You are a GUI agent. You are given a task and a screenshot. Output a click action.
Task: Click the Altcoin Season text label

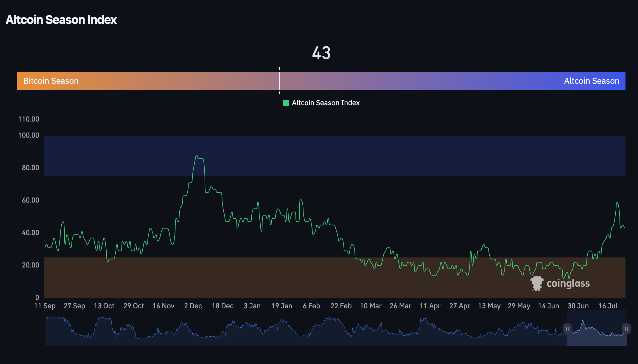tap(592, 80)
